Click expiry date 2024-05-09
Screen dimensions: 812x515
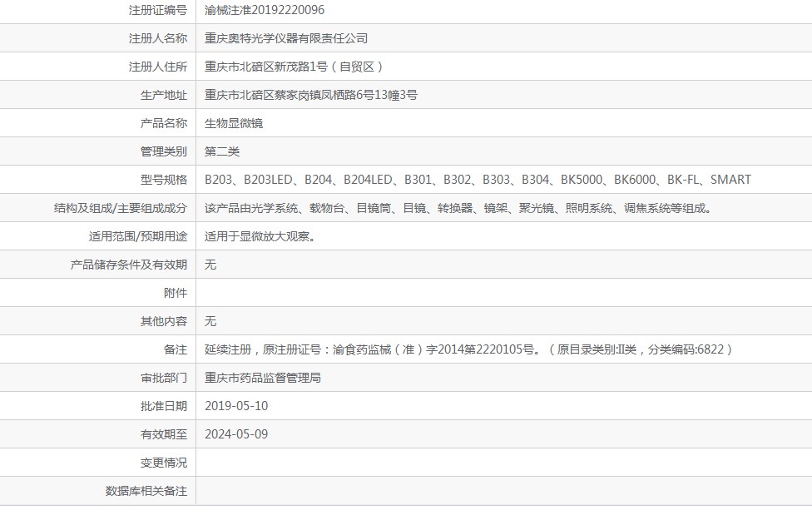click(x=236, y=434)
